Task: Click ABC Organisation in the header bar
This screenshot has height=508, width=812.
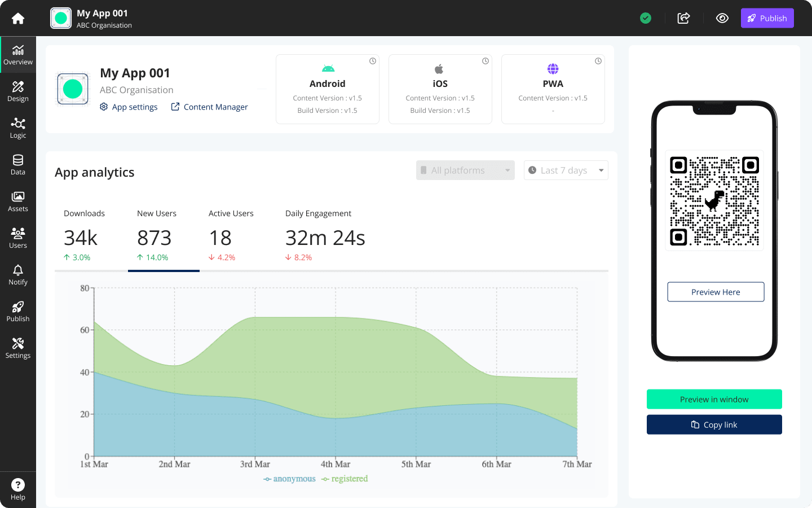Action: (x=104, y=25)
